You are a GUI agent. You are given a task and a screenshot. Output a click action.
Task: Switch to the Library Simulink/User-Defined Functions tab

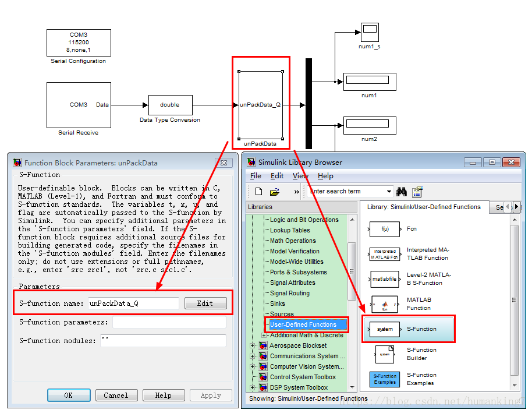[x=424, y=207]
